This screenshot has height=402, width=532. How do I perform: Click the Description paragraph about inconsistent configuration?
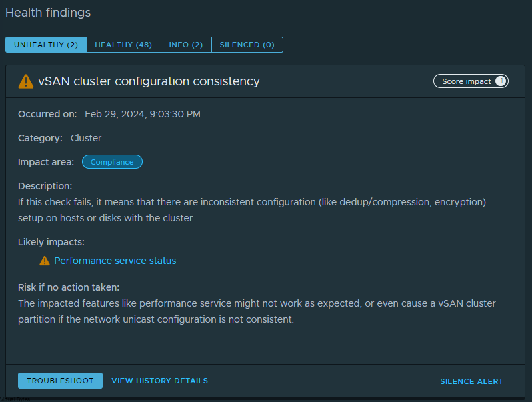[252, 209]
